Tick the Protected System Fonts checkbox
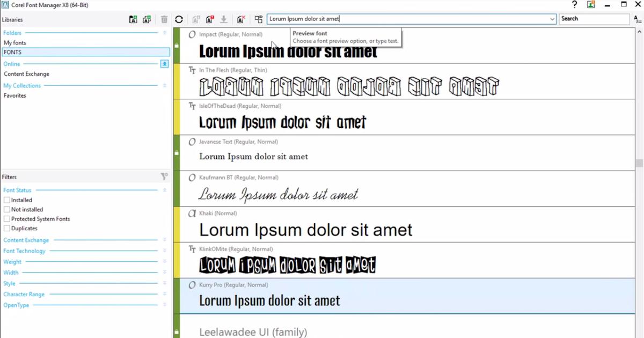Image resolution: width=644 pixels, height=338 pixels. [x=7, y=219]
